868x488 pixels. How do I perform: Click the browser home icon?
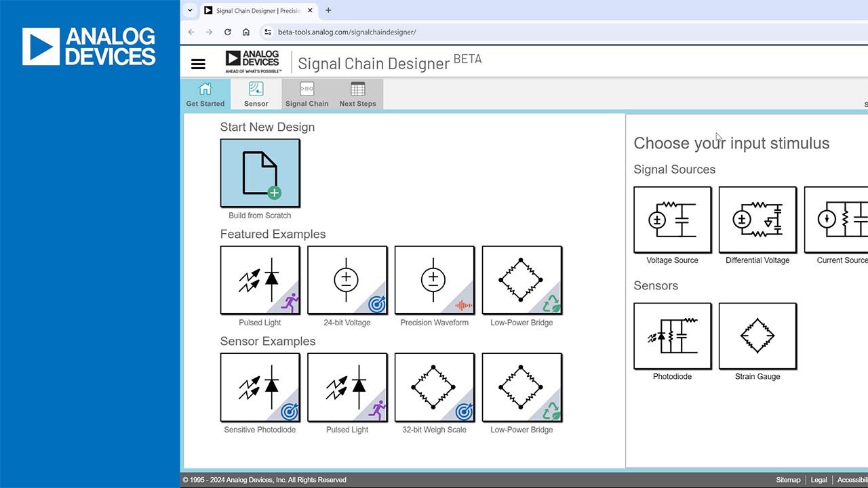pyautogui.click(x=246, y=32)
